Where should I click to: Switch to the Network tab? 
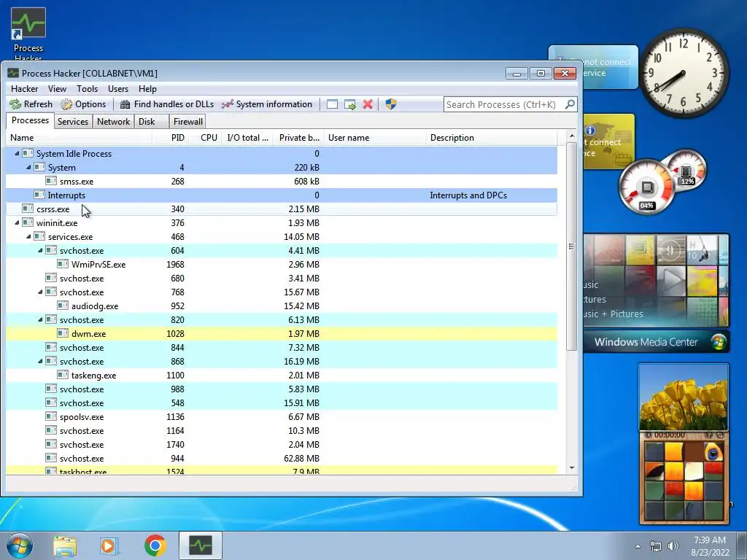coord(113,122)
